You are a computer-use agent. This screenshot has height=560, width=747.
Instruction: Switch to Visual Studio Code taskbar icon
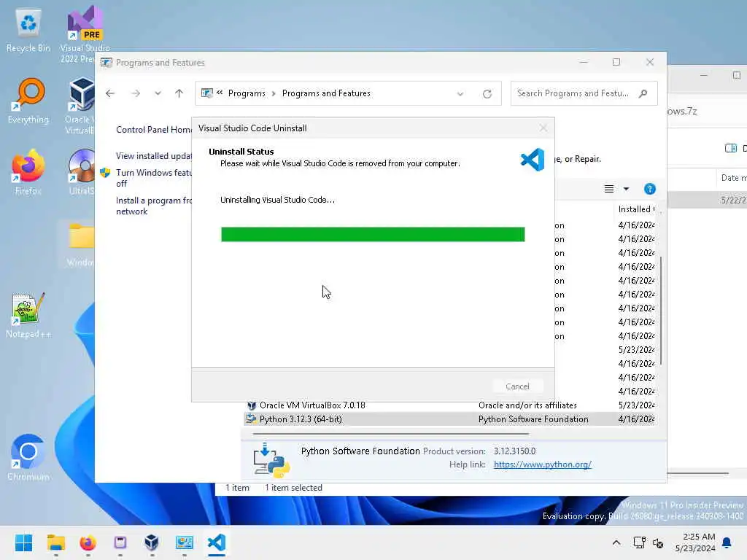(x=216, y=542)
